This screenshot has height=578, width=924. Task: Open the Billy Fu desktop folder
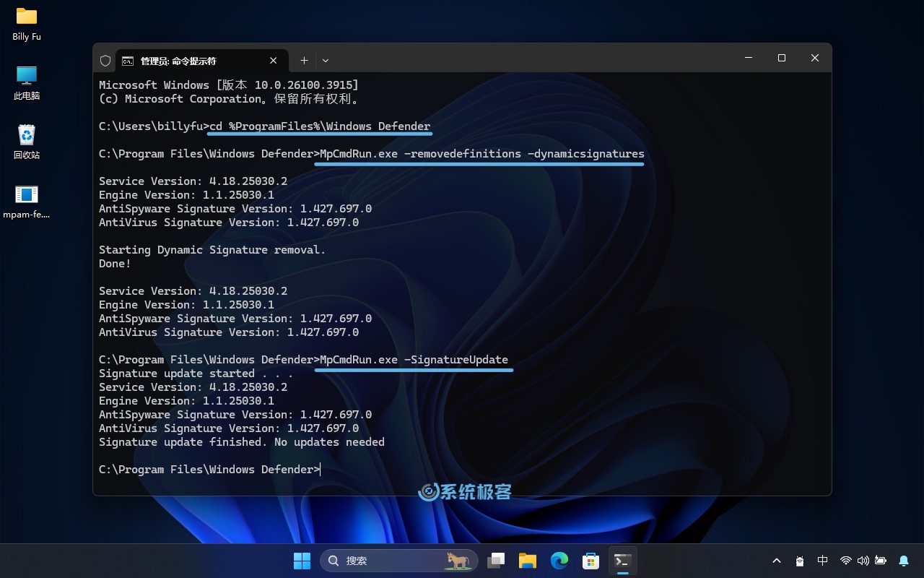27,24
